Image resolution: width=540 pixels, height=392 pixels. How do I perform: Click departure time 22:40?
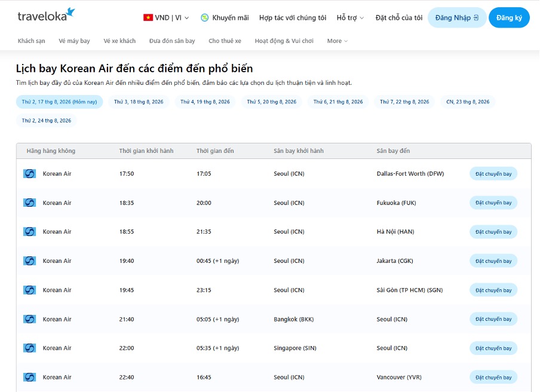[127, 378]
